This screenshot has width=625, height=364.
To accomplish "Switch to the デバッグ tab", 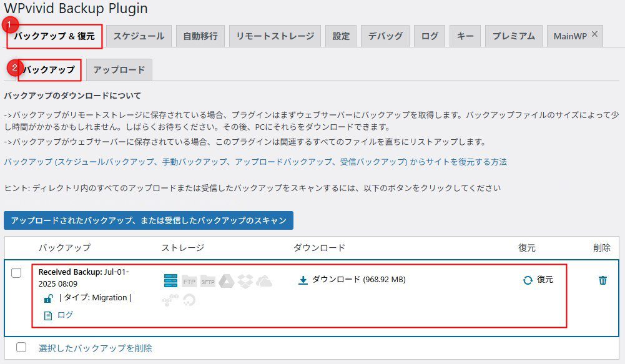I will coord(385,36).
